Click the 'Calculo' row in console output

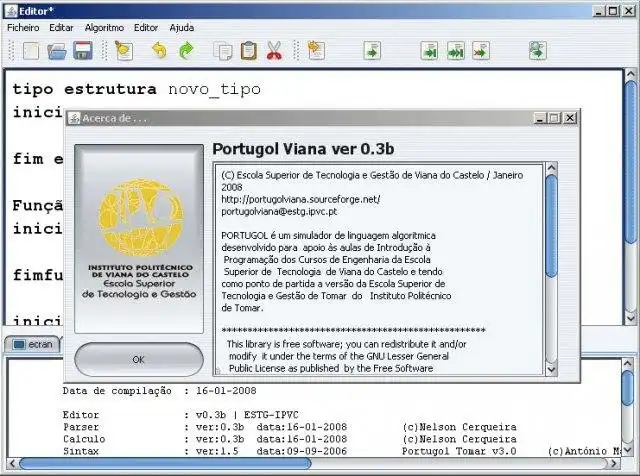pos(289,439)
